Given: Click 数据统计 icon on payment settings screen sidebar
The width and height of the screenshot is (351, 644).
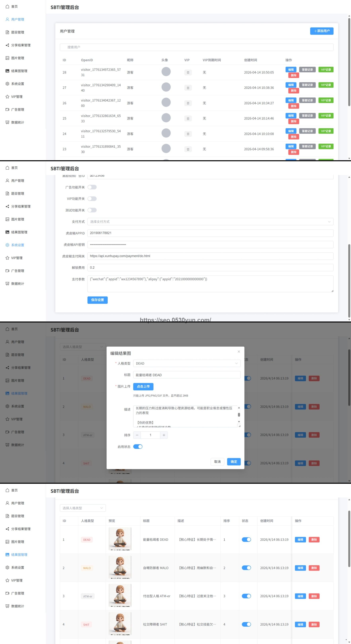Looking at the screenshot, I should point(8,284).
